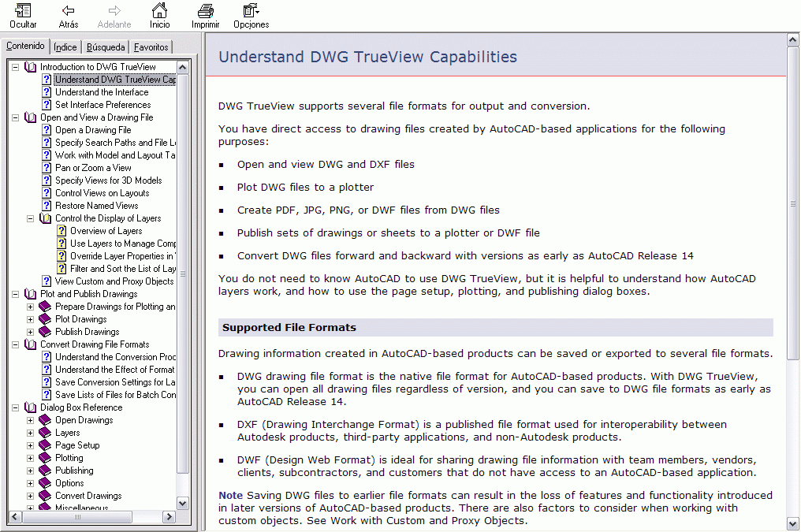The width and height of the screenshot is (801, 532).
Task: Click the closed-book icon beside Page Setup
Action: (x=46, y=445)
